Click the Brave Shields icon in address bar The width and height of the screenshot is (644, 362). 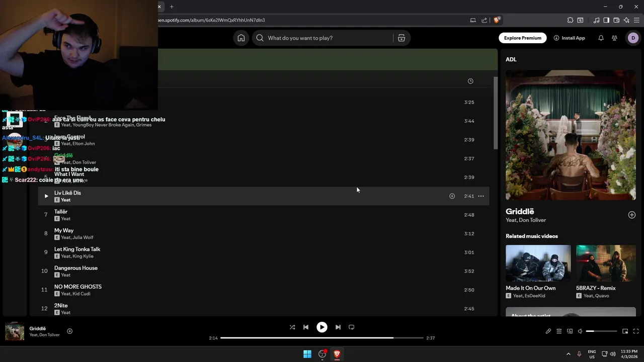(497, 20)
